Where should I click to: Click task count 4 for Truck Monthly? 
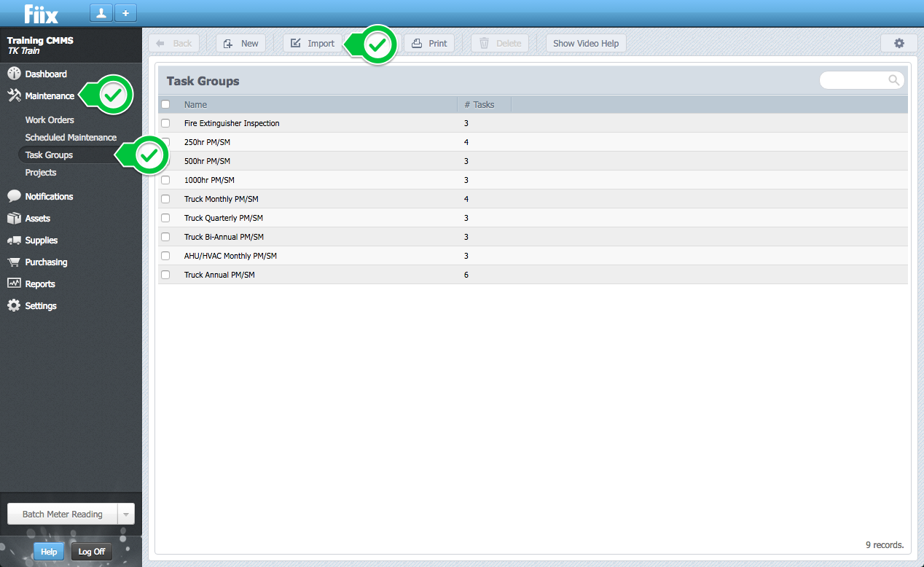point(466,199)
